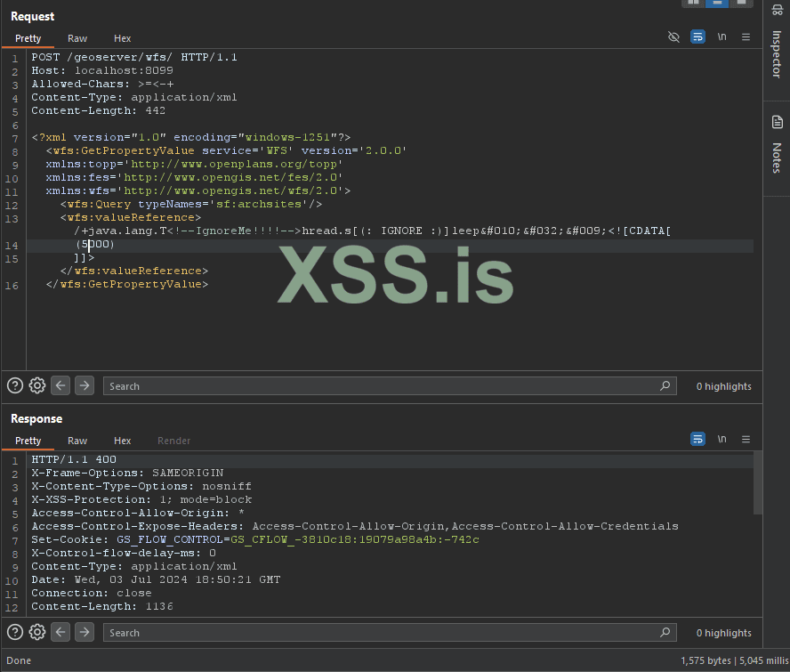The height and width of the screenshot is (672, 790).
Task: Click the Inspector icon at top
Action: click(x=777, y=10)
